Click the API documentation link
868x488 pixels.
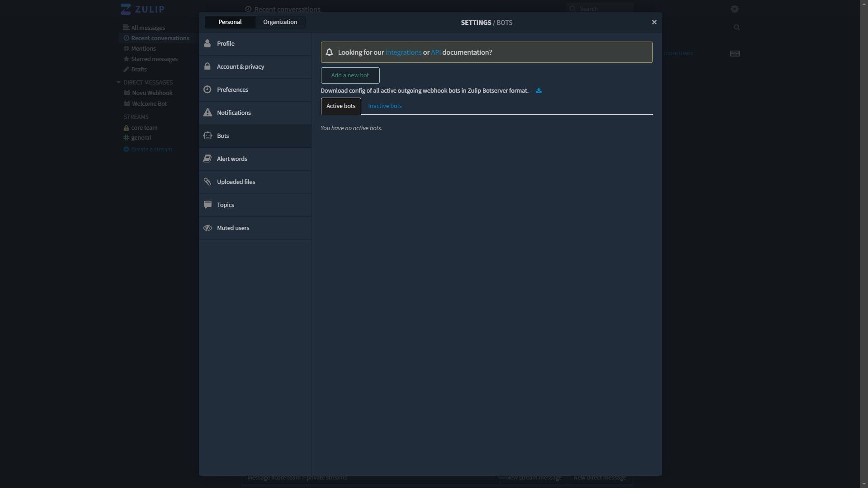(435, 52)
